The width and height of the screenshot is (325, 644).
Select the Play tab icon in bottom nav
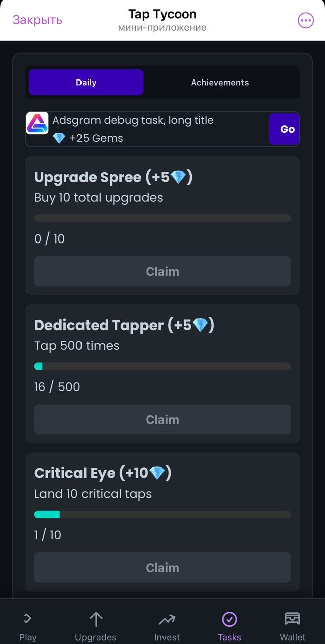click(27, 618)
